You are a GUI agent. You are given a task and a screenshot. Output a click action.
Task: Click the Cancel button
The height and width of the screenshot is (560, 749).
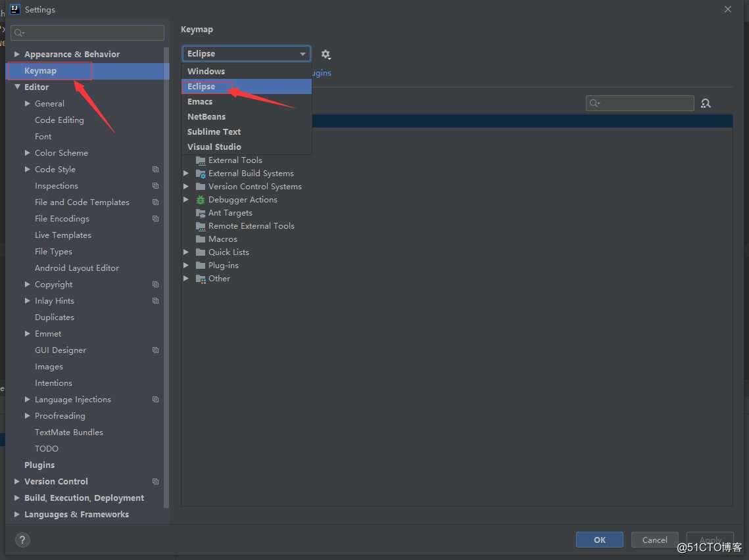click(654, 540)
